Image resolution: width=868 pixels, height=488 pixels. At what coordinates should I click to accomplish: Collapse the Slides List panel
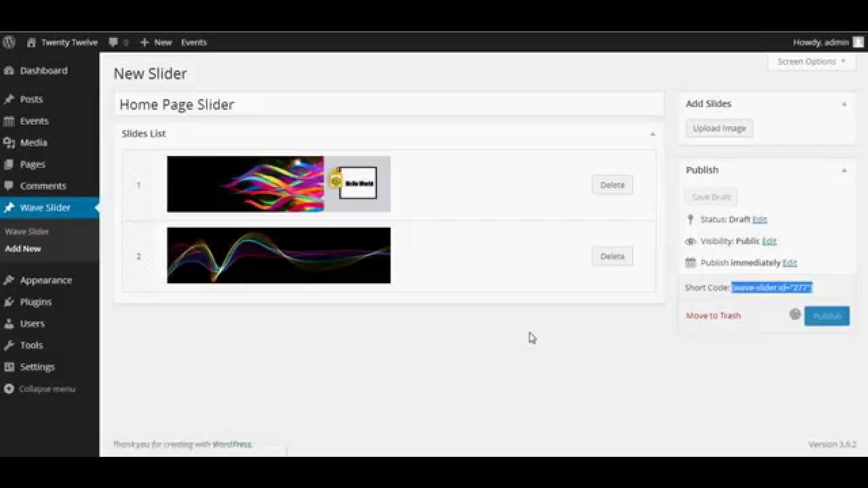(x=652, y=134)
